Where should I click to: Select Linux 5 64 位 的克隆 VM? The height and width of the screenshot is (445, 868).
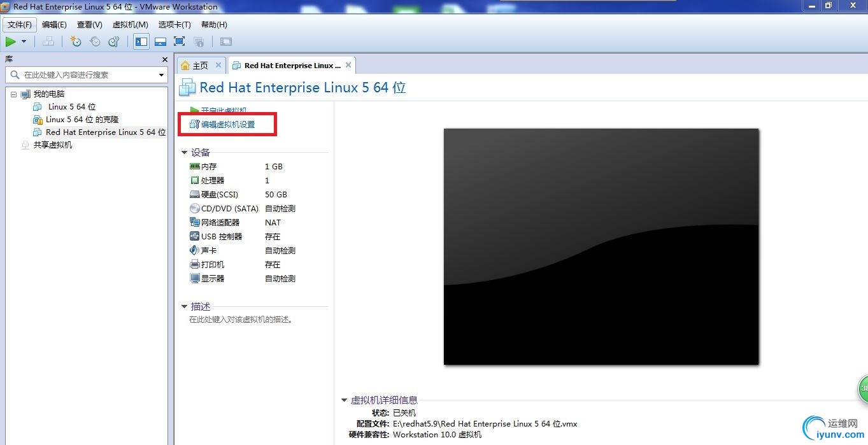click(x=82, y=120)
